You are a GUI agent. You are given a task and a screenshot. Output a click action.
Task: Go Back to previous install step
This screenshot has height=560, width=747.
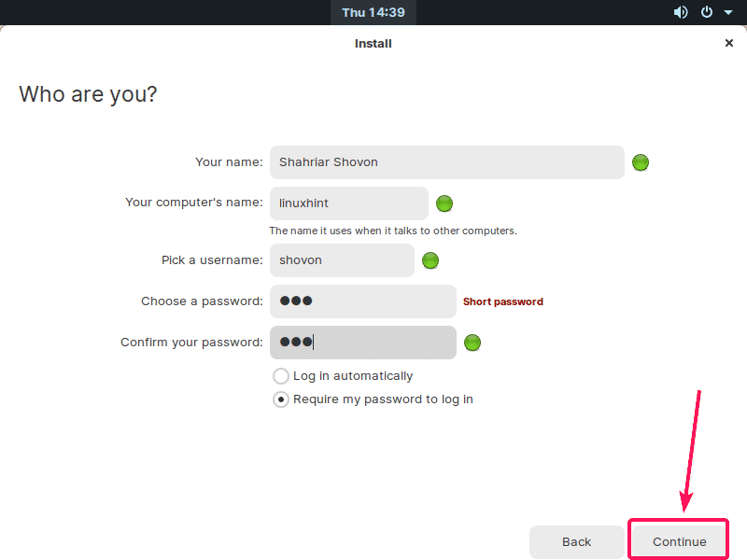576,541
